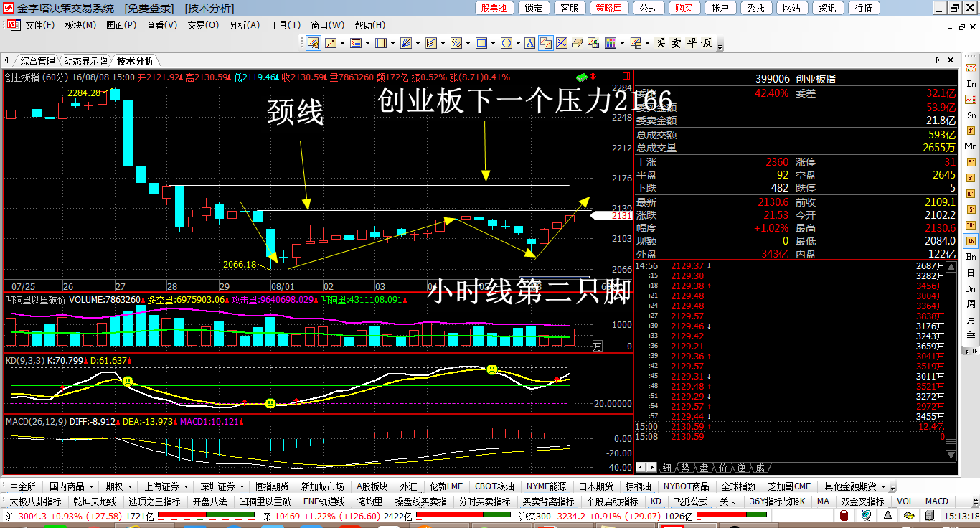The width and height of the screenshot is (980, 528).
Task: Switch to the 势 tab below tick list
Action: [685, 468]
